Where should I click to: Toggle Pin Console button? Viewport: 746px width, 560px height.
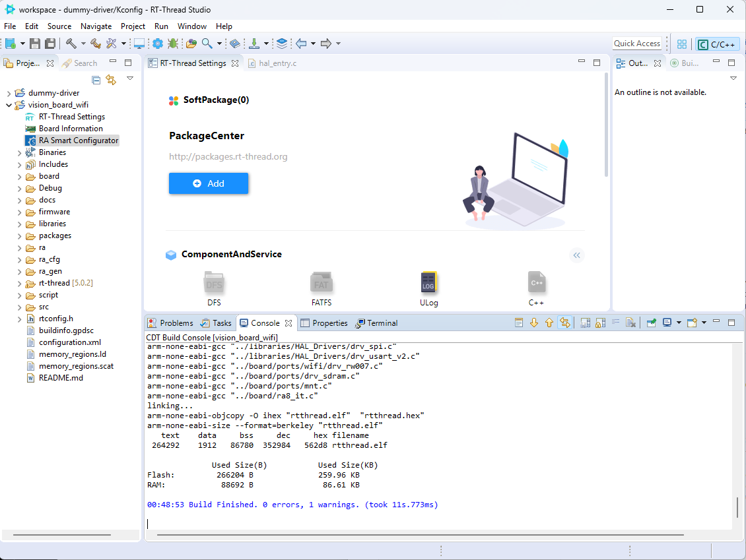click(652, 323)
